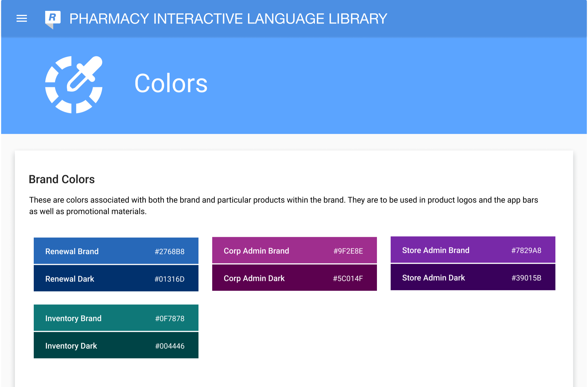Select the Renewal Brand color swatch
The height and width of the screenshot is (387, 588).
(116, 251)
